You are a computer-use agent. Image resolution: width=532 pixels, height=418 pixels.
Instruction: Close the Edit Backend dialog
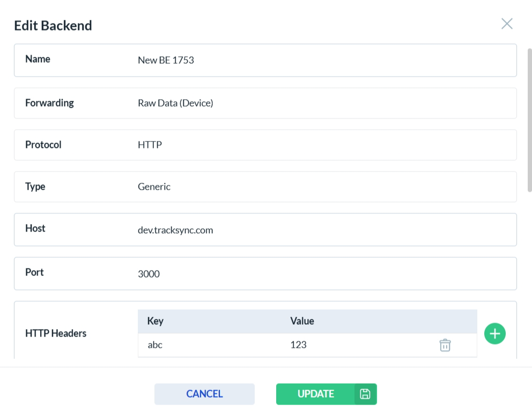click(507, 24)
